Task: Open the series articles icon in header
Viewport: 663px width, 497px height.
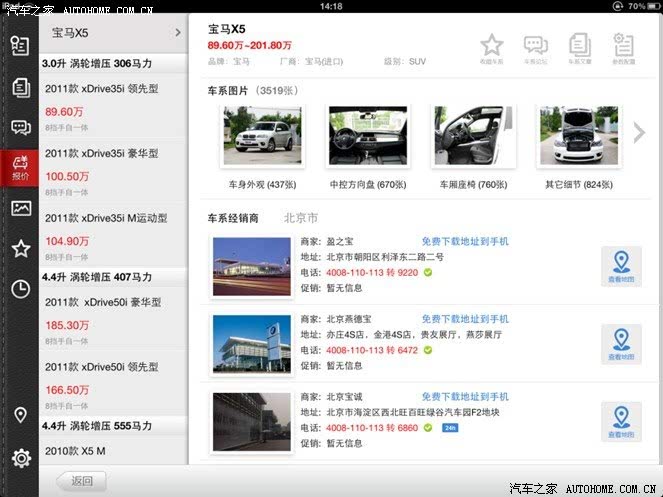Action: pos(580,49)
